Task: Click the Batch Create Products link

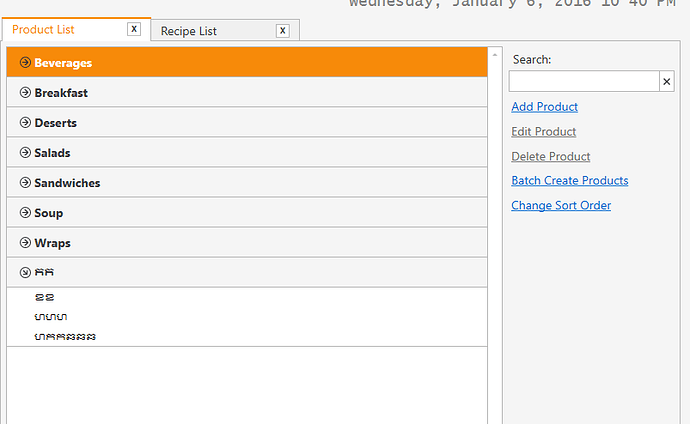Action: [569, 181]
